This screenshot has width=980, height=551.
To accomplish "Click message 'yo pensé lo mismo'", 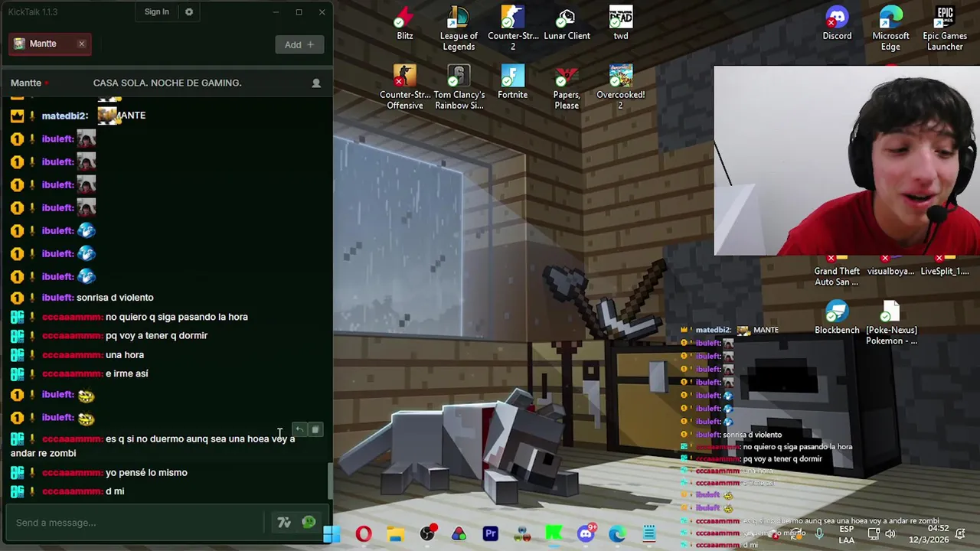I will click(x=146, y=473).
